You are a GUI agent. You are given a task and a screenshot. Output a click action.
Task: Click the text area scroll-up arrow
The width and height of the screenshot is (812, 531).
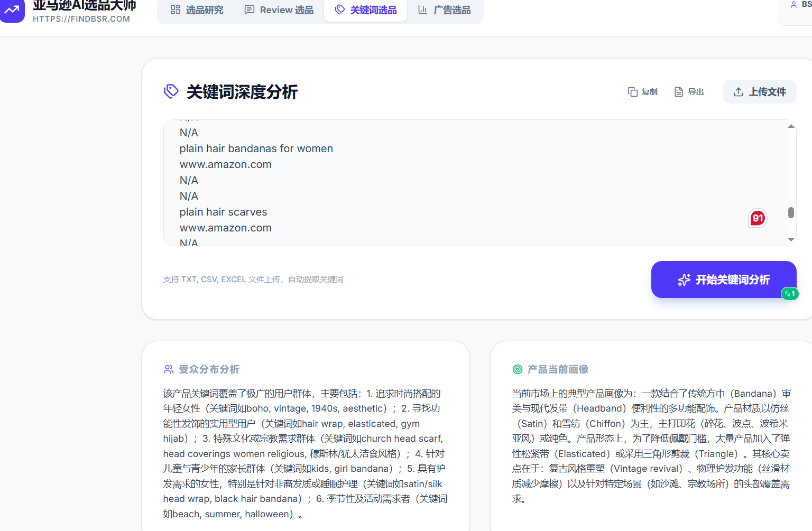[x=791, y=126]
